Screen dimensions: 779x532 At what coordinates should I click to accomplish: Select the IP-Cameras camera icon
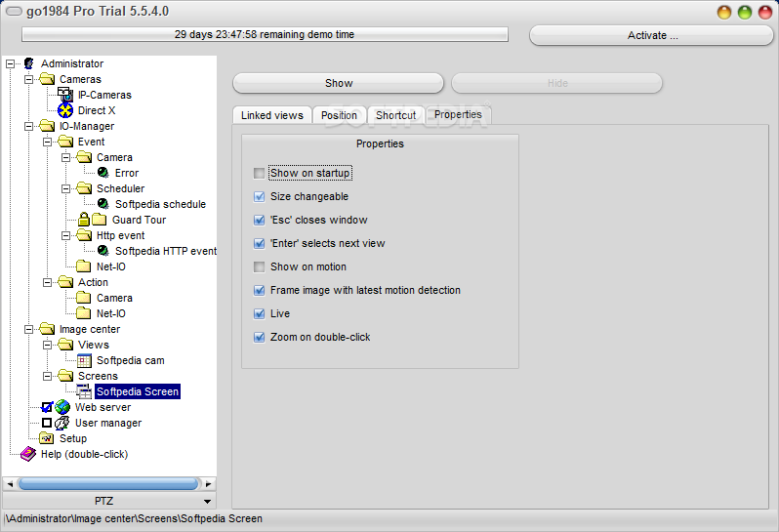[65, 95]
